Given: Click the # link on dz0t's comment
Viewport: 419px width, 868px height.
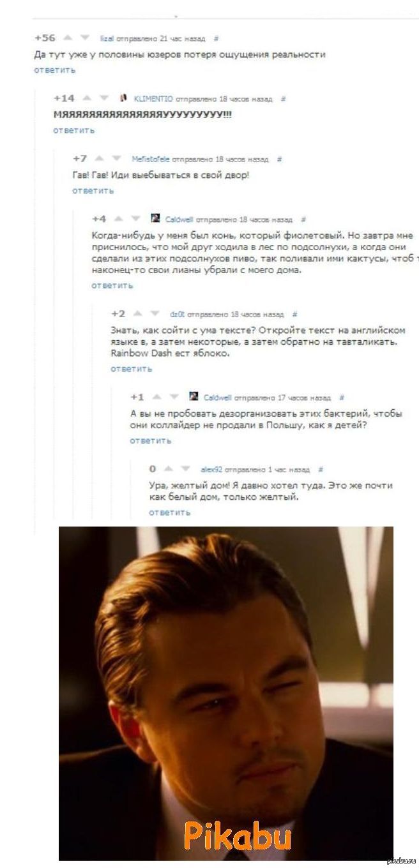Looking at the screenshot, I should click(293, 314).
